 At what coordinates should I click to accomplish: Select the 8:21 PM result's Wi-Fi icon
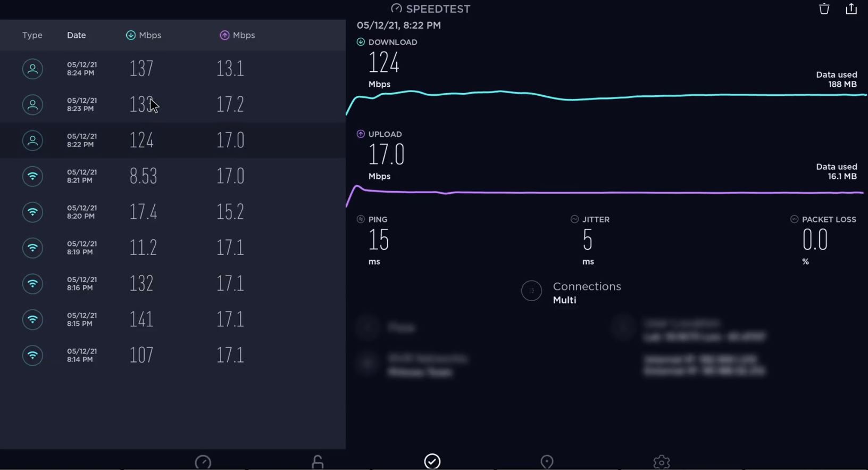pyautogui.click(x=32, y=176)
